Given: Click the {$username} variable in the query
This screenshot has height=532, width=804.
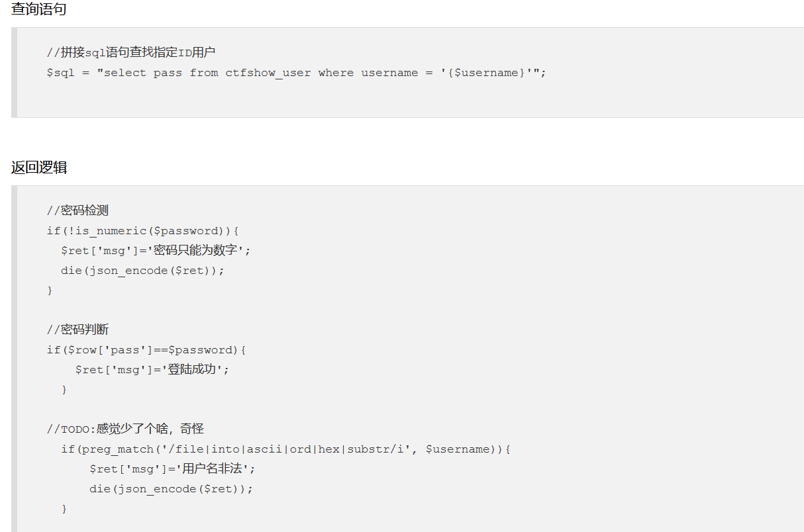Looking at the screenshot, I should click(486, 73).
